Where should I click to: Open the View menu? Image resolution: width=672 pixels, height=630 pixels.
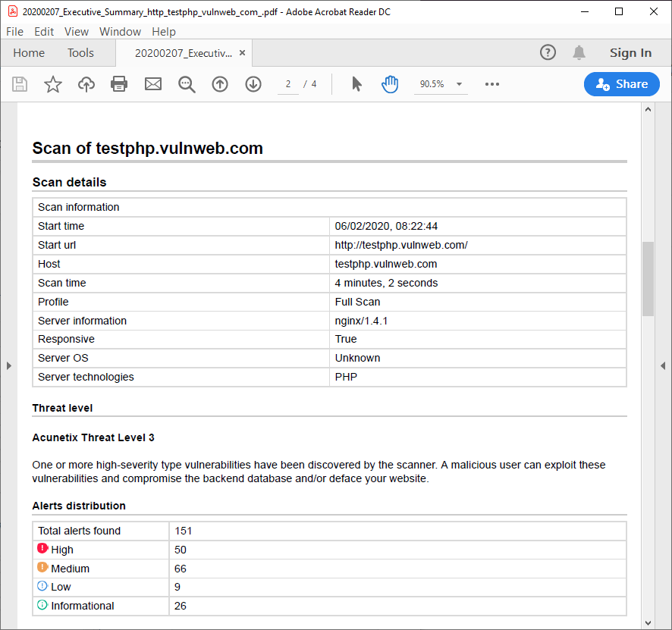pos(77,32)
